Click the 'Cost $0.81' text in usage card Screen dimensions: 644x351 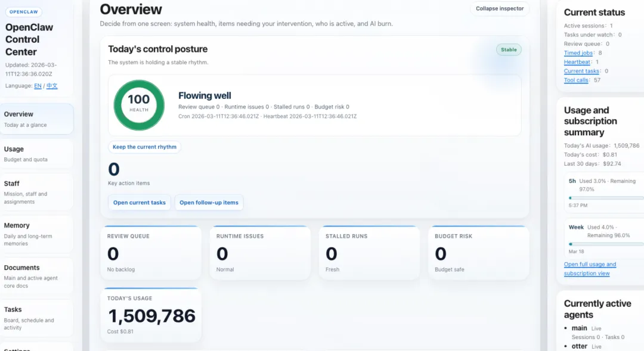[x=120, y=332]
